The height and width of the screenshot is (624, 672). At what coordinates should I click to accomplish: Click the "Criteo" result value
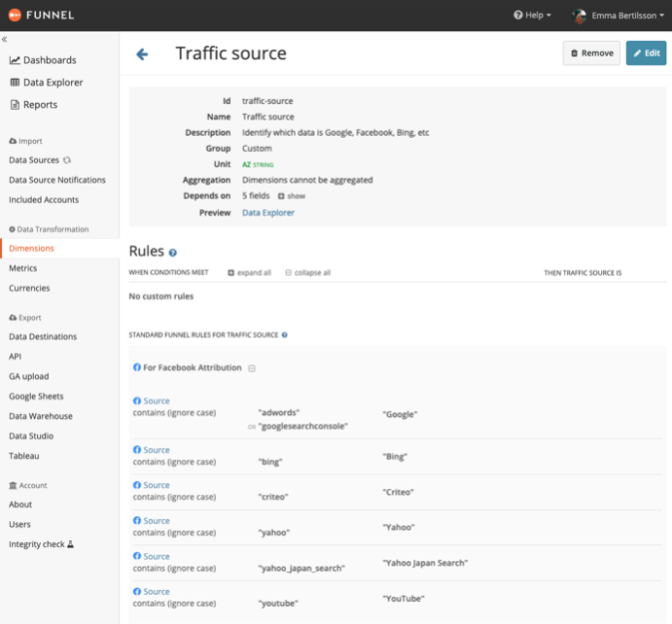(x=398, y=492)
